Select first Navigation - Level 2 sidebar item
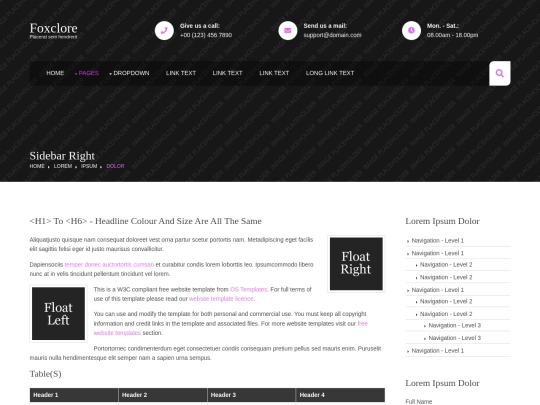540x405 pixels. [x=446, y=264]
